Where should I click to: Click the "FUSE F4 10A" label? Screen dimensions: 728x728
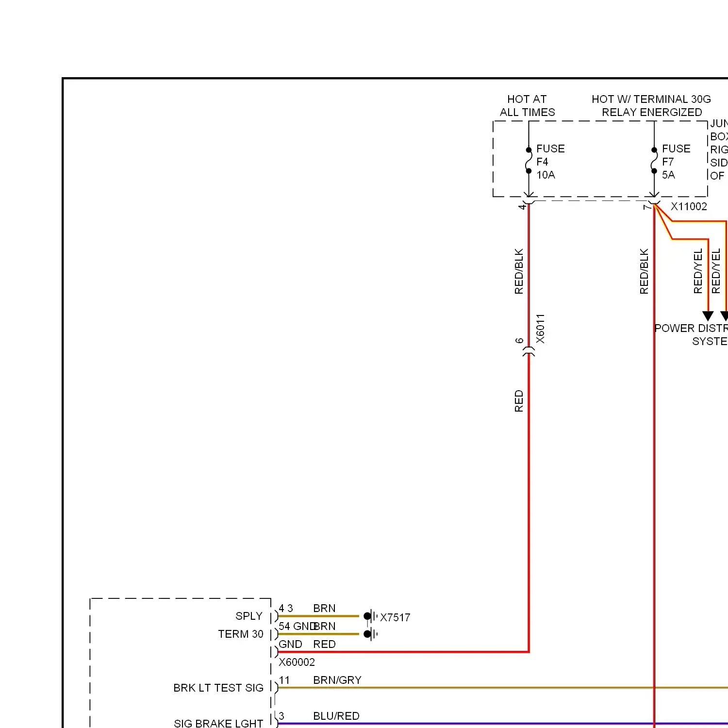(x=550, y=162)
